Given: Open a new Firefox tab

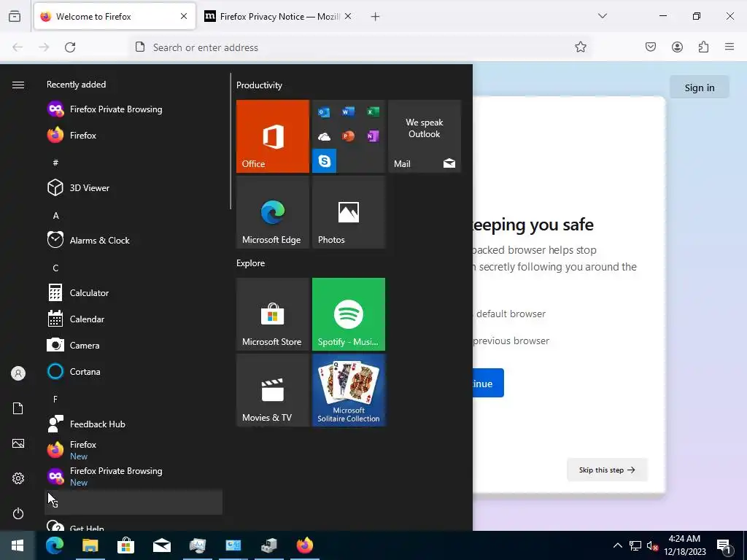Looking at the screenshot, I should [x=376, y=17].
